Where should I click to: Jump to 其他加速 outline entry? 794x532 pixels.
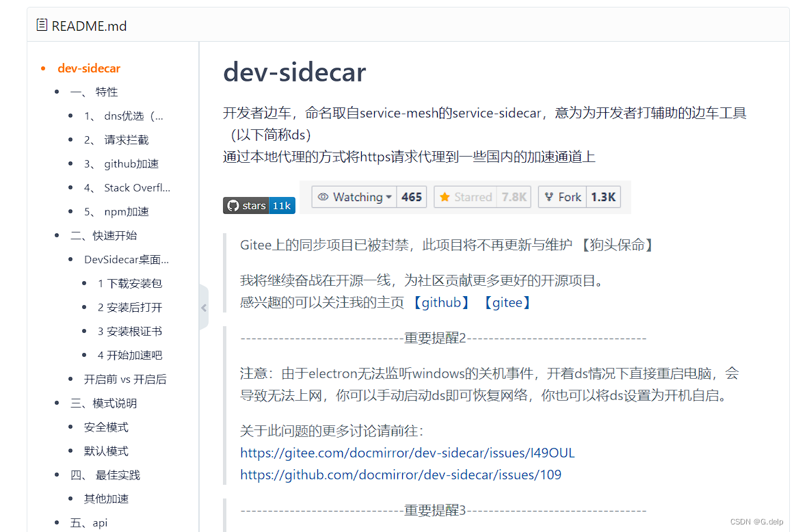106,499
